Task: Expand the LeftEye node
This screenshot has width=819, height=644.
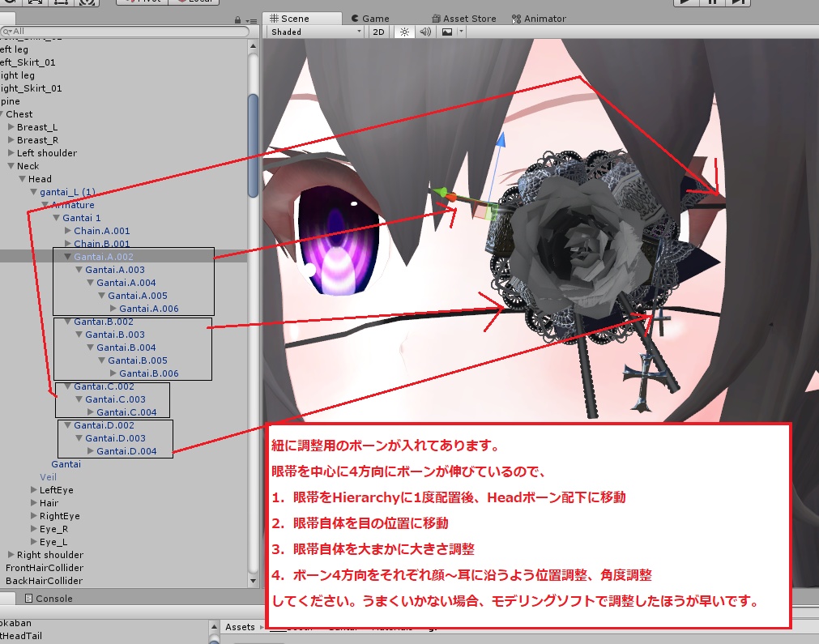Action: point(34,490)
